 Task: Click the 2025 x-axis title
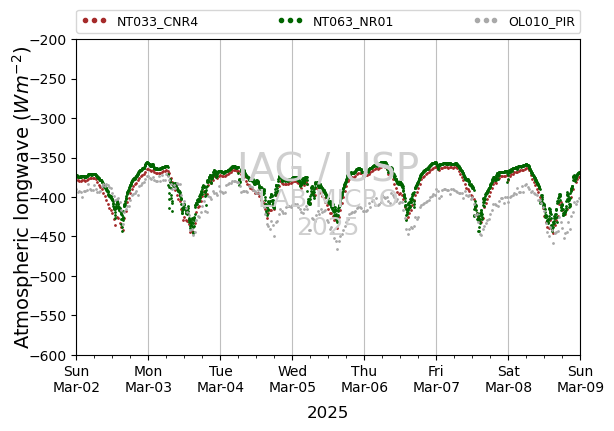pos(327,413)
